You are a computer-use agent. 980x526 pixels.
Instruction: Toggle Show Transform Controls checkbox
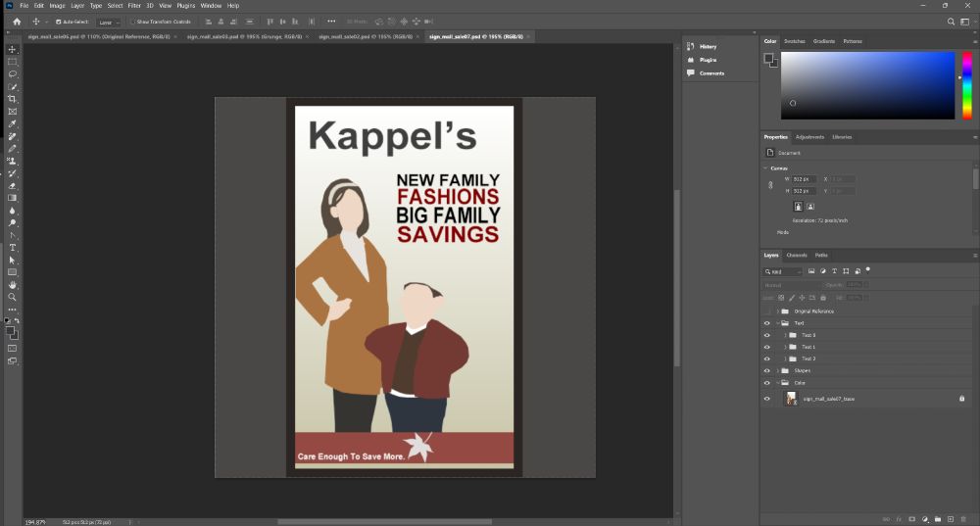tap(132, 22)
